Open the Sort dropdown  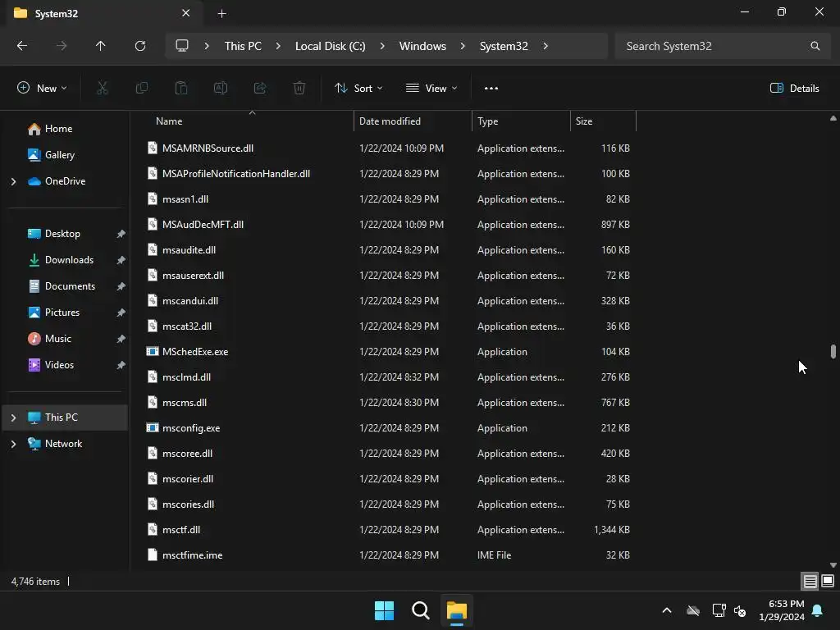(x=358, y=89)
